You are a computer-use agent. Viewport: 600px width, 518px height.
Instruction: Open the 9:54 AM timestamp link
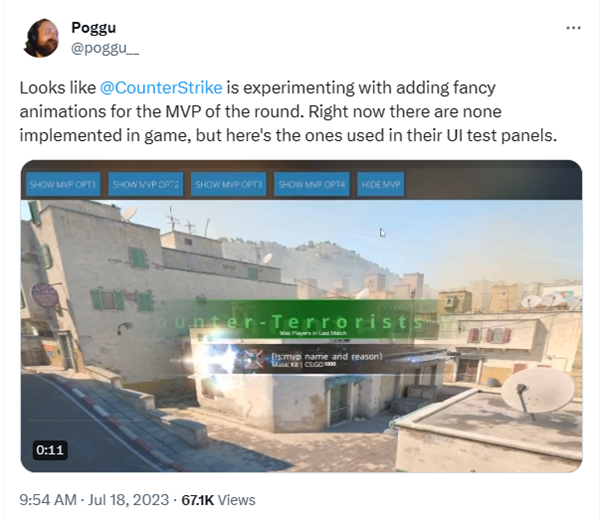coord(48,500)
